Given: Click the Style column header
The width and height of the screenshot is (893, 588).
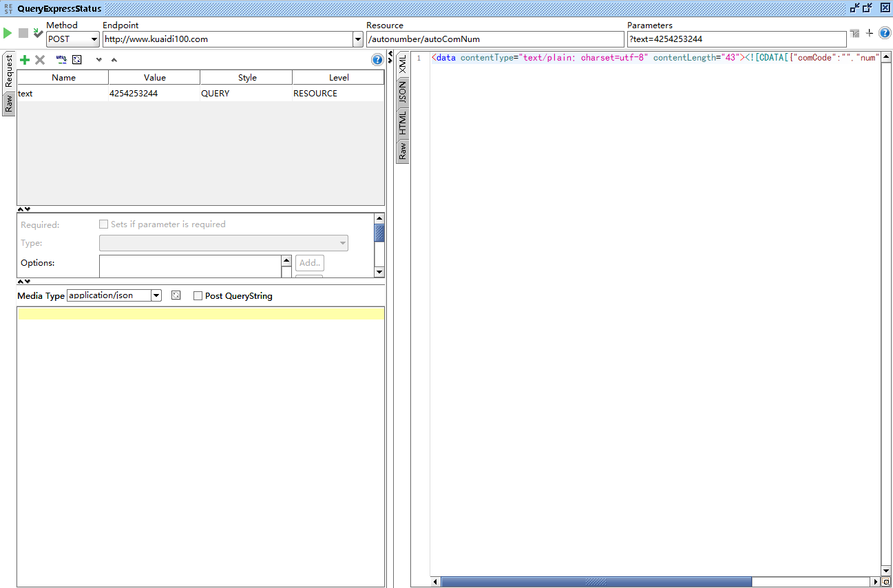Looking at the screenshot, I should pos(247,78).
